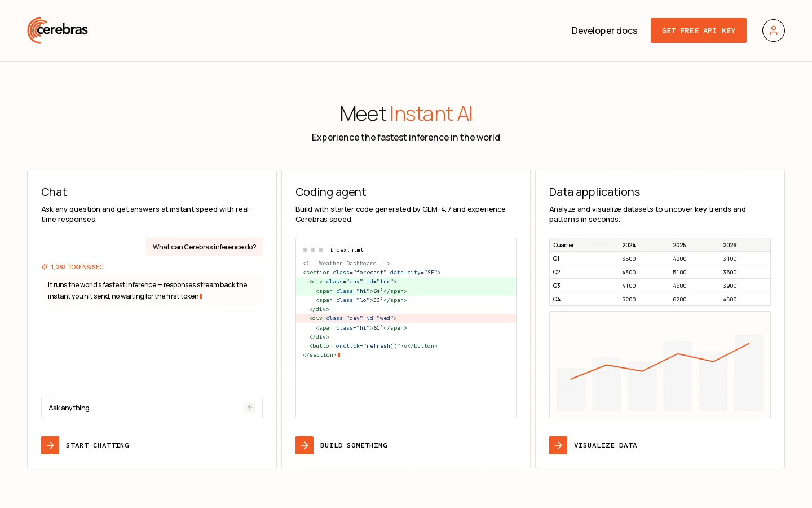Click the orange arrow beside Visualize Data
Viewport: 812px width, 508px height.
[558, 445]
